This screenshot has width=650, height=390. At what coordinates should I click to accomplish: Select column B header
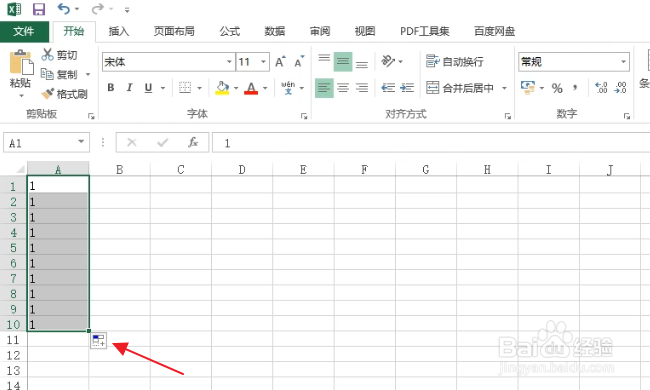119,170
